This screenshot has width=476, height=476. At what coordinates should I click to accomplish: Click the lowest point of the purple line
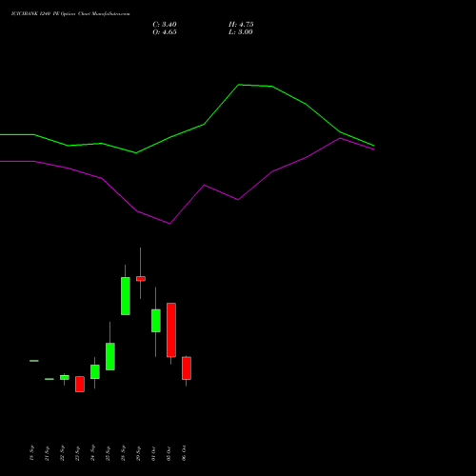point(169,224)
